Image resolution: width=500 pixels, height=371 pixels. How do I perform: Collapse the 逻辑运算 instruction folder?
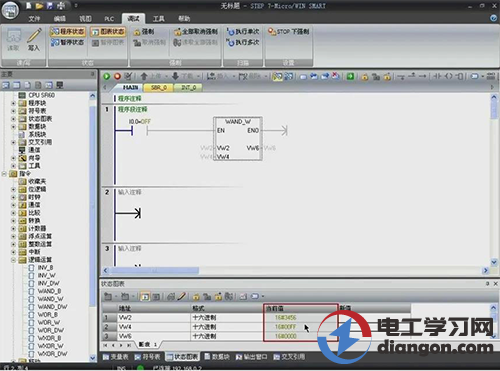pyautogui.click(x=13, y=260)
